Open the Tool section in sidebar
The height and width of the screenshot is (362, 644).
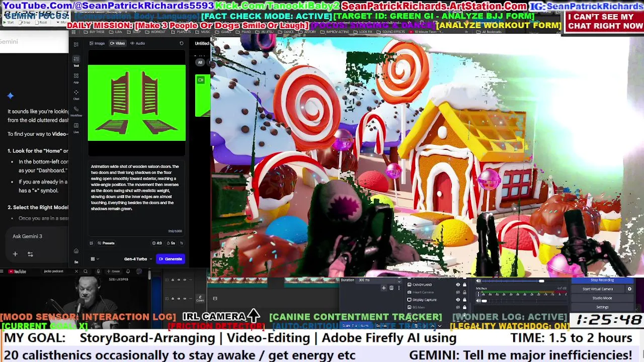click(x=76, y=61)
